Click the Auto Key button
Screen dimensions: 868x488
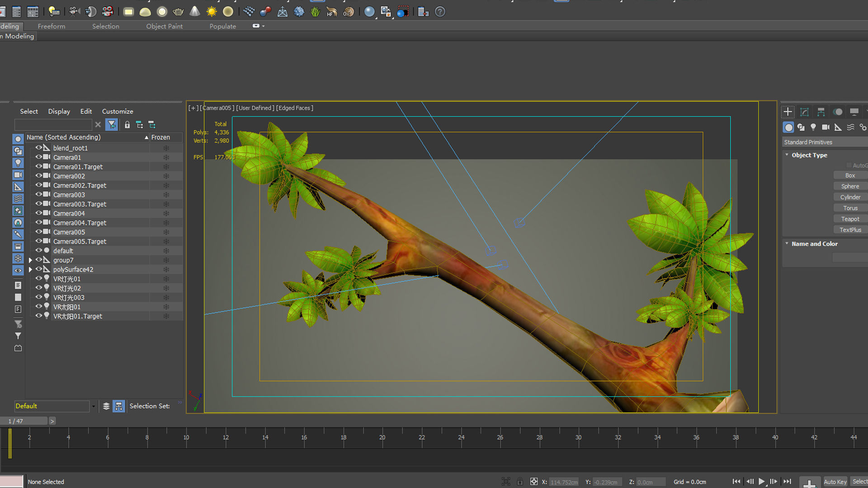click(835, 482)
